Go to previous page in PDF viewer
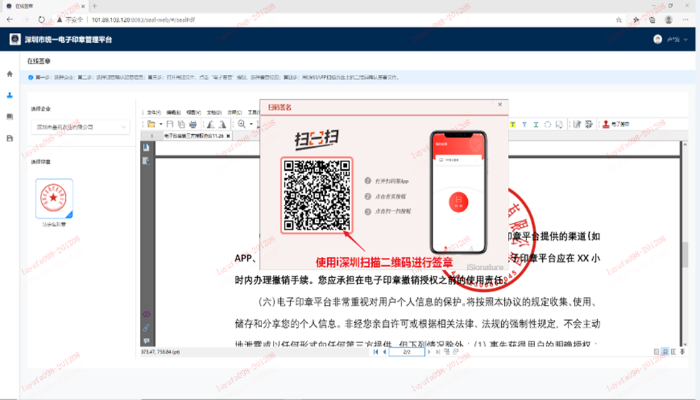 (385, 352)
